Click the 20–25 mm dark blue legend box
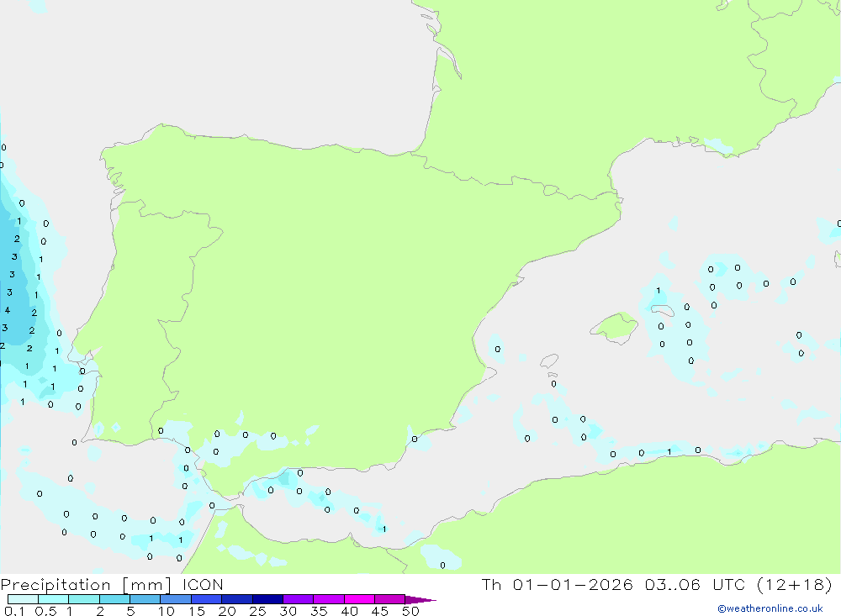The width and height of the screenshot is (841, 616). [x=237, y=599]
